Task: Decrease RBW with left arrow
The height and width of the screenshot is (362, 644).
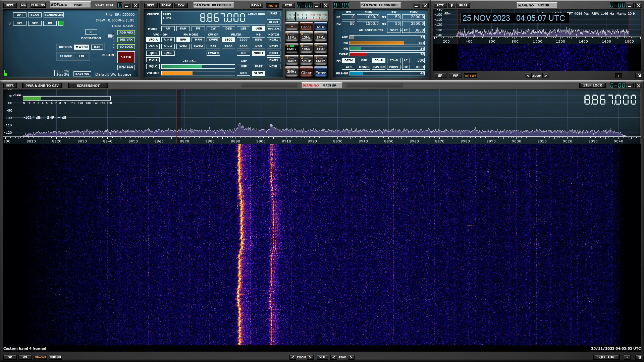Action: tap(333, 357)
